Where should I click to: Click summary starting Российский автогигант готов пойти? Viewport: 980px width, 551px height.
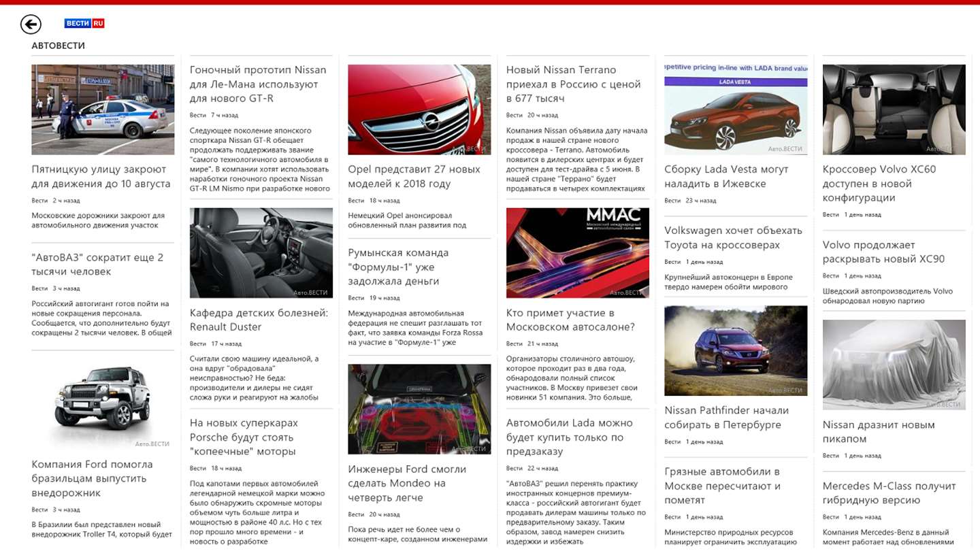(101, 318)
